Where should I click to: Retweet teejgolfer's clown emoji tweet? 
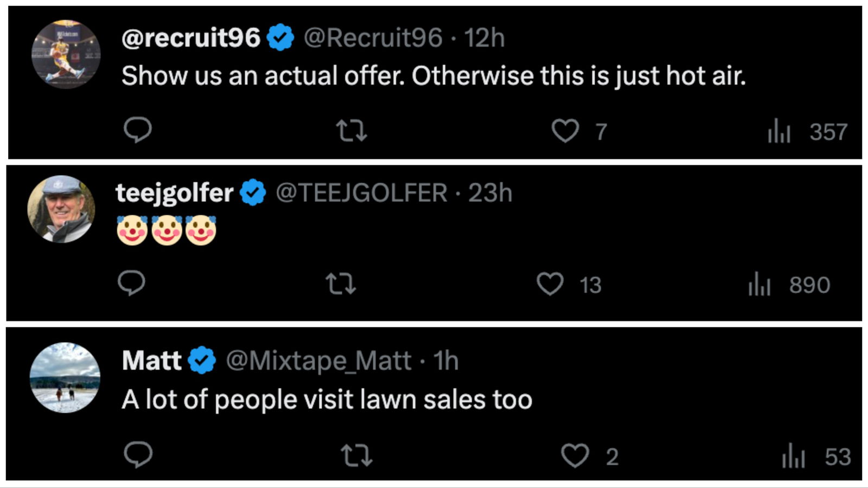[341, 284]
